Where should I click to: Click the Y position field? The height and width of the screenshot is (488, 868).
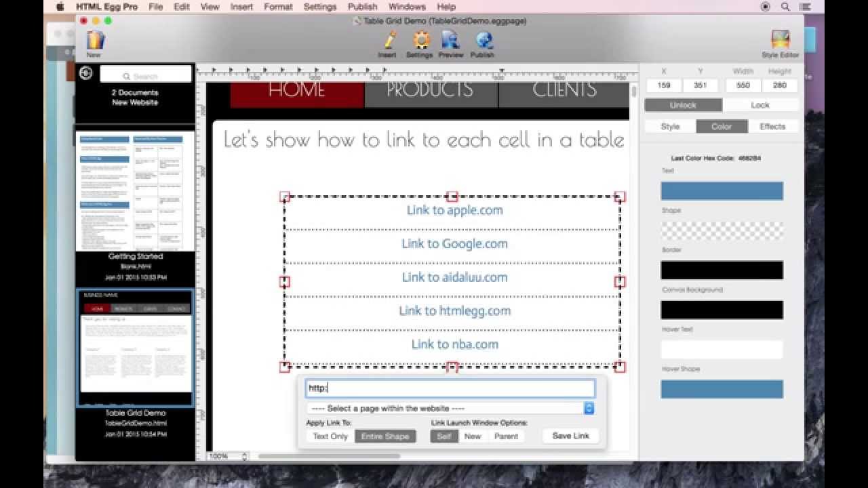(701, 85)
